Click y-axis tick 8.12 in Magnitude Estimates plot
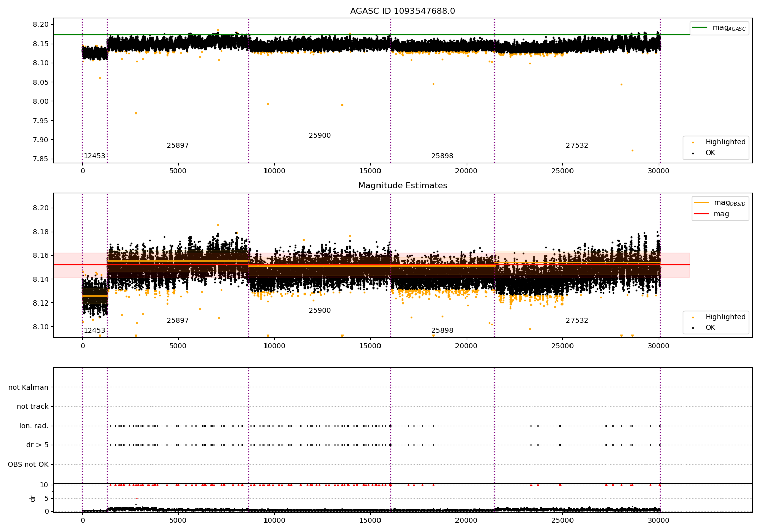The width and height of the screenshot is (760, 532). tap(41, 303)
